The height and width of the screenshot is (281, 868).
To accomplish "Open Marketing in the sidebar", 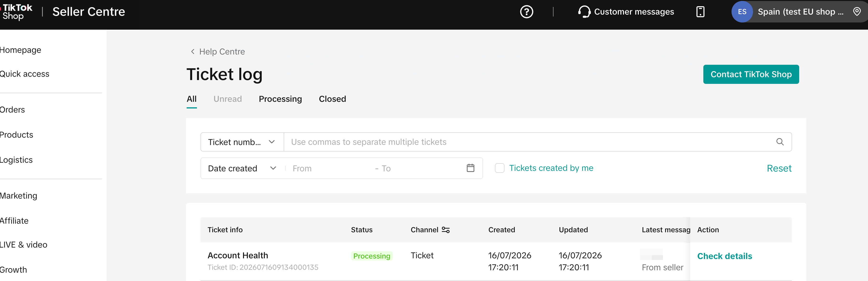I will [18, 196].
